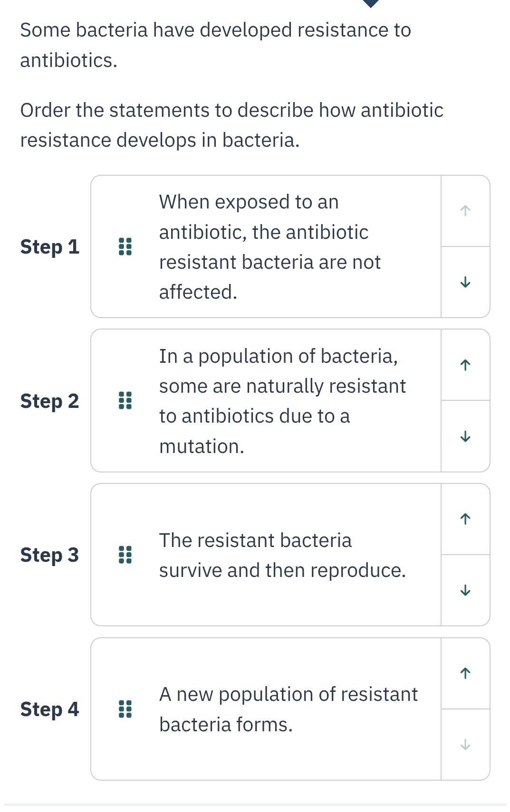510x812 pixels.
Task: Click the Step 3 label
Action: click(49, 555)
